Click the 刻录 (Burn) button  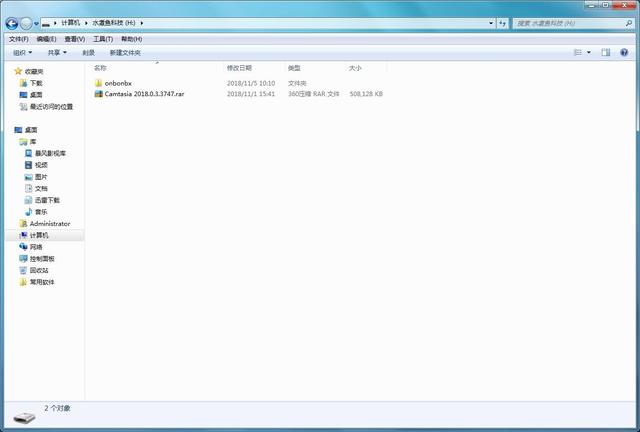click(x=89, y=52)
